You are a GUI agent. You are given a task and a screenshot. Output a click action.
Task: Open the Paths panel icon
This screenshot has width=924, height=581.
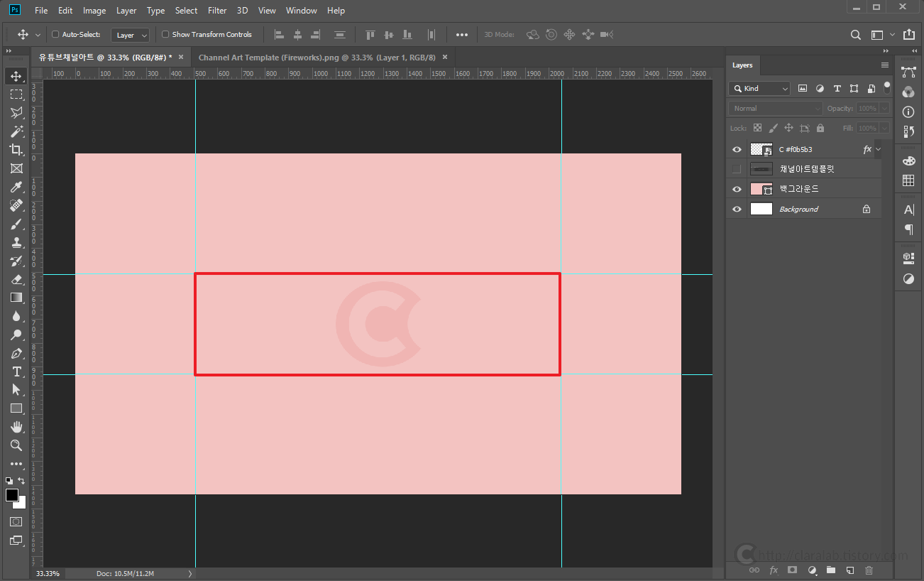908,72
